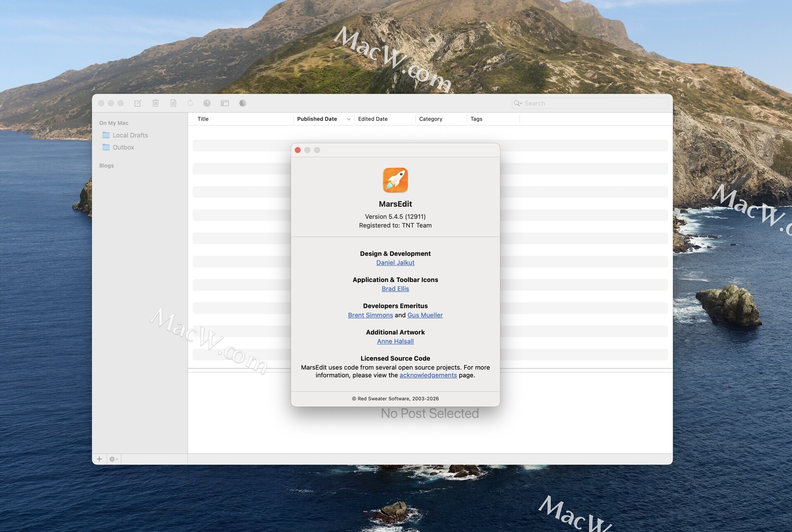Click the Refresh circular arrow toolbar icon
The height and width of the screenshot is (532, 792).
point(190,103)
